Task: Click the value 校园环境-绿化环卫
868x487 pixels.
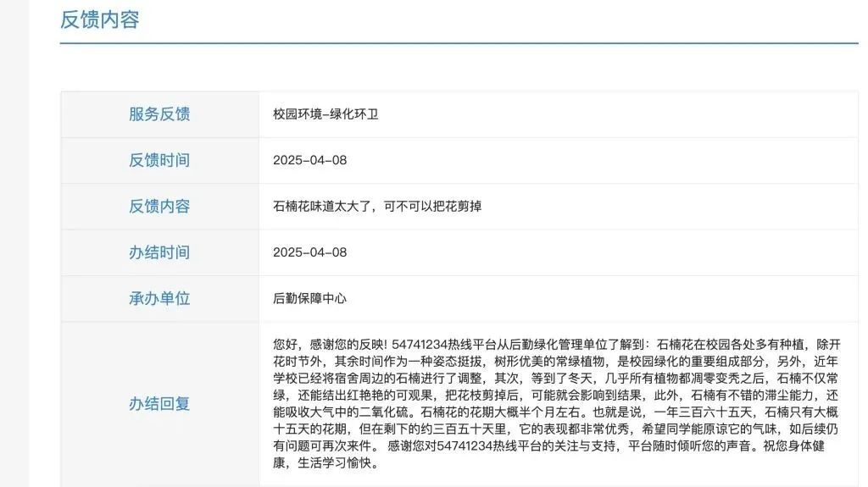Action: pos(325,114)
